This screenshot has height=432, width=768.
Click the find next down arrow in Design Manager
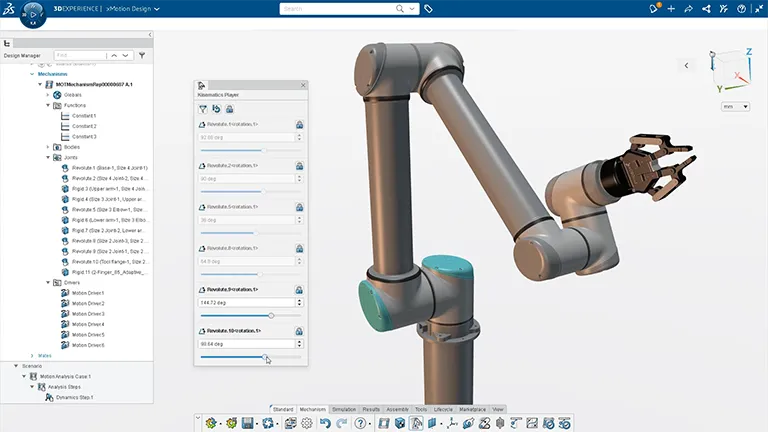(125, 55)
